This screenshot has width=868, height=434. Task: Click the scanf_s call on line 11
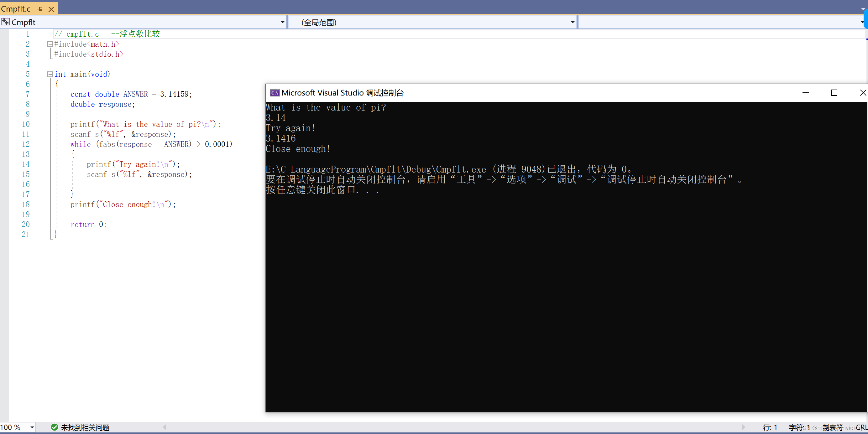pyautogui.click(x=123, y=134)
